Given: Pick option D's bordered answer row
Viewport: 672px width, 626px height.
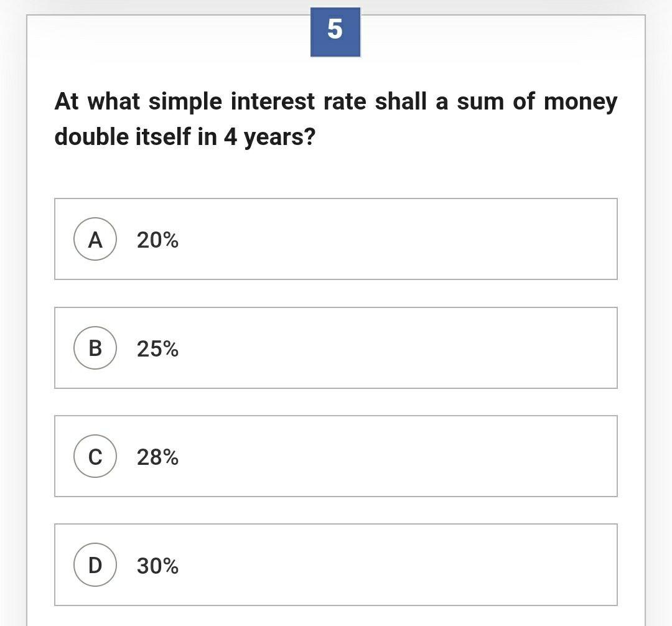Looking at the screenshot, I should (x=336, y=565).
